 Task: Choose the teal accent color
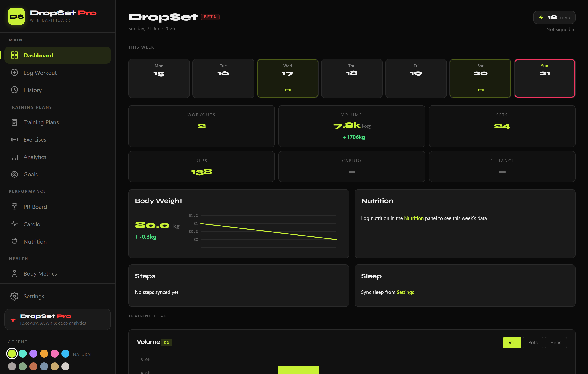(23, 354)
